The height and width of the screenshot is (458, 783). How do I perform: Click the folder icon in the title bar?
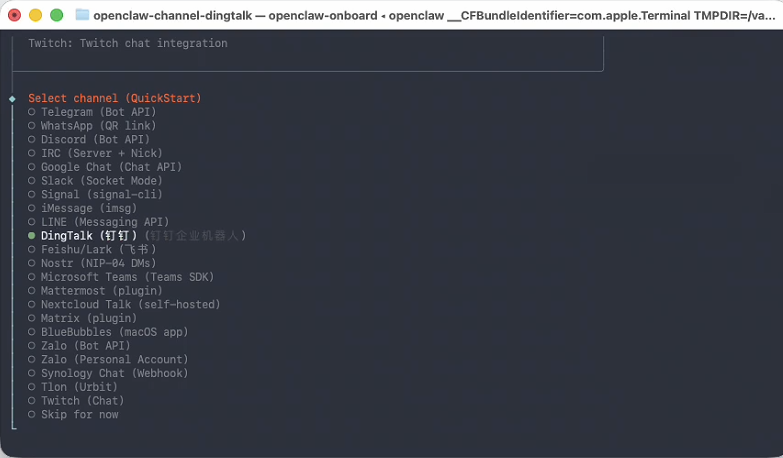pyautogui.click(x=82, y=15)
